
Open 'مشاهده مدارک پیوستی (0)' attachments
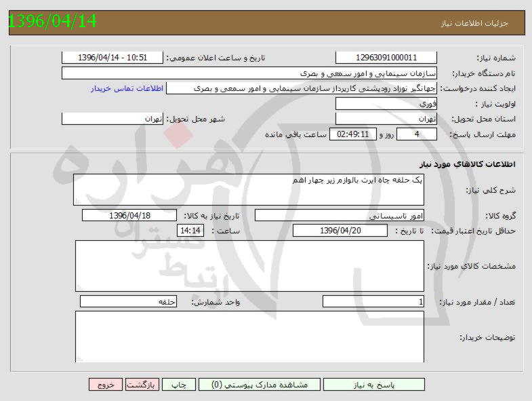click(260, 385)
